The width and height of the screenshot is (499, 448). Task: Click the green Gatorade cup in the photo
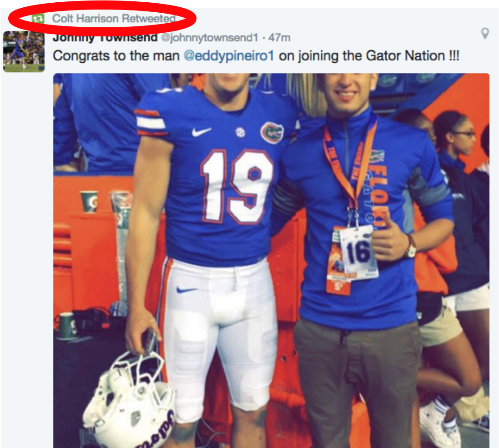point(89,201)
